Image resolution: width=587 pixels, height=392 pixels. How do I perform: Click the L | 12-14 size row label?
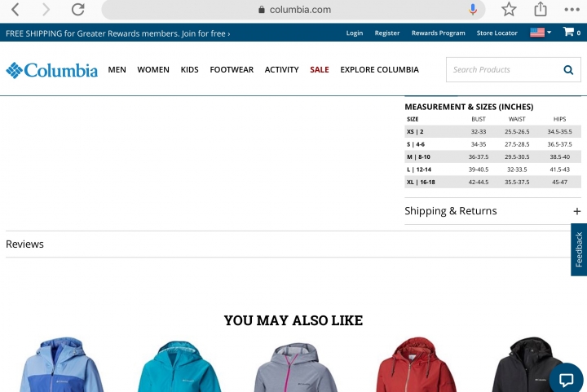pos(419,170)
